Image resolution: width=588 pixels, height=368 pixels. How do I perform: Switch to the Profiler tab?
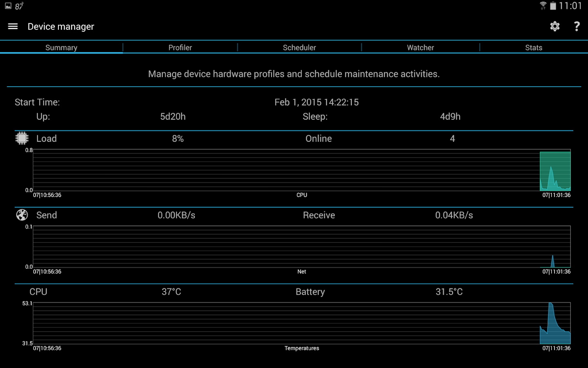pos(180,47)
